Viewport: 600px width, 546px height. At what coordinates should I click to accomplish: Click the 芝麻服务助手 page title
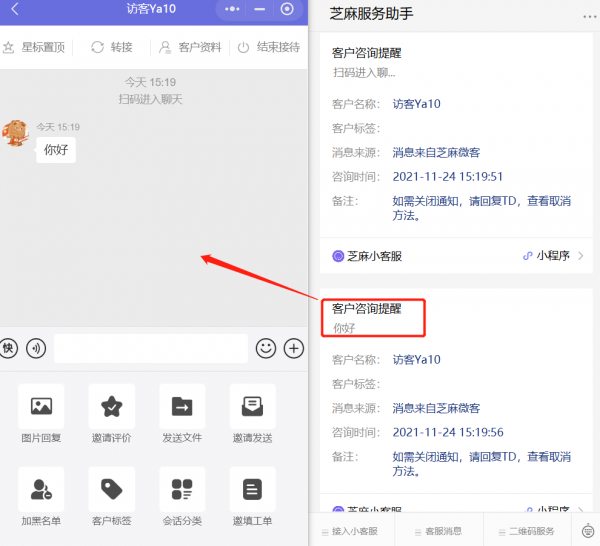pos(371,14)
